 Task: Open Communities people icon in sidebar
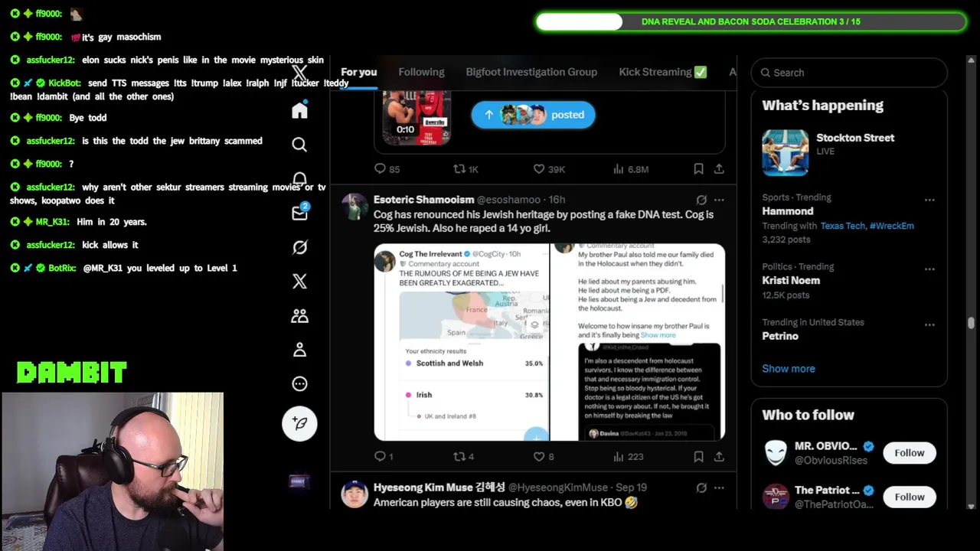(x=299, y=315)
